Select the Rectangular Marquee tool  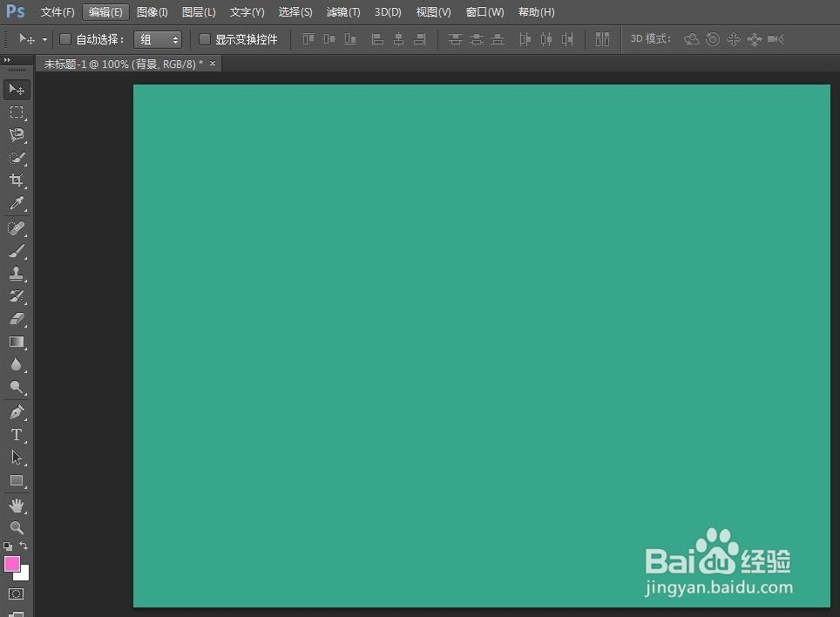point(17,112)
